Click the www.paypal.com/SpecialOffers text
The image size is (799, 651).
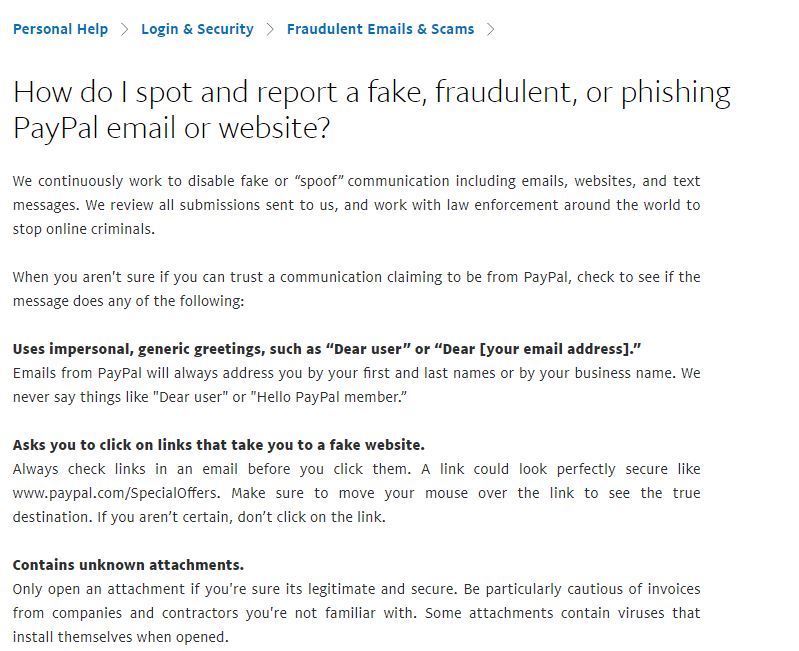116,493
